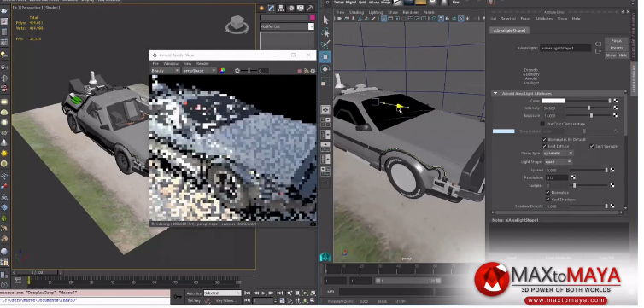Screen dimensions: 644x308
Task: Click the output connection arrow icon
Action: (598, 51)
